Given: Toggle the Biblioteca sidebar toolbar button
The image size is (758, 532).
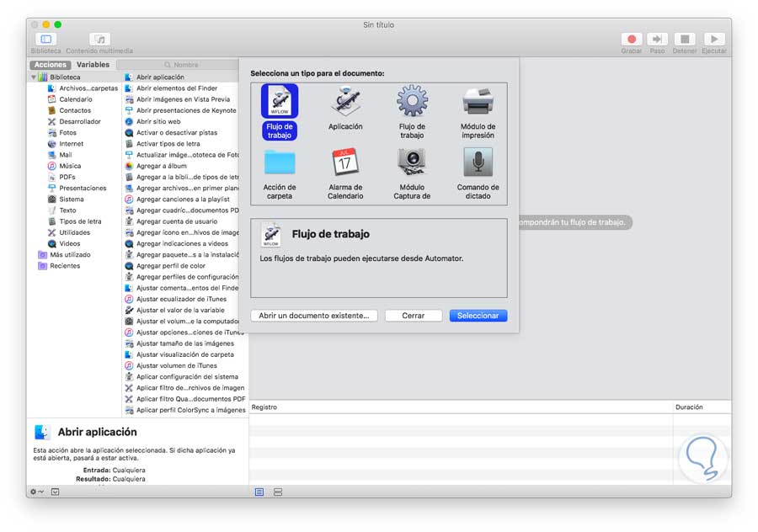Looking at the screenshot, I should [46, 39].
